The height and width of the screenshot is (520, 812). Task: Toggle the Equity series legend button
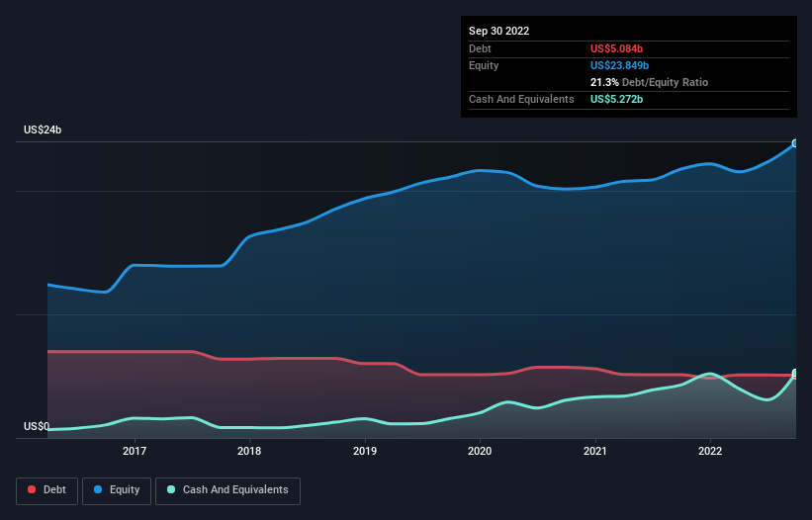click(x=117, y=490)
